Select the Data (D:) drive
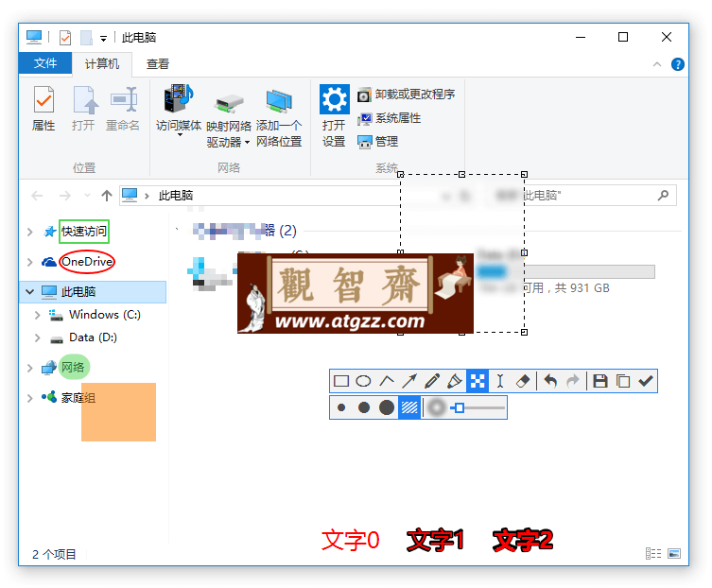712x588 pixels. coord(93,337)
